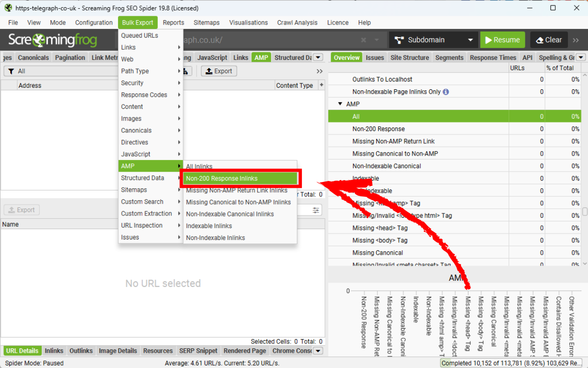Expand the bottom tabs overflow arrow
This screenshot has height=368, width=588.
point(318,351)
